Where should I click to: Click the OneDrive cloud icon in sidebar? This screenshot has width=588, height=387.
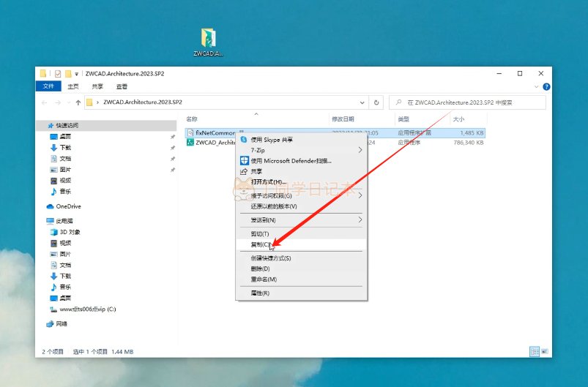click(x=50, y=206)
